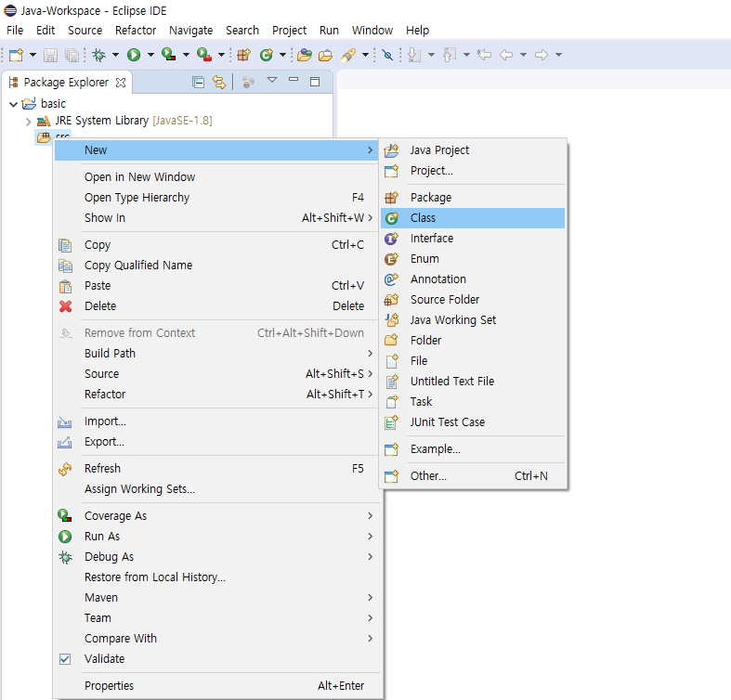This screenshot has width=731, height=700.
Task: Click the Save toolbar icon
Action: point(50,55)
